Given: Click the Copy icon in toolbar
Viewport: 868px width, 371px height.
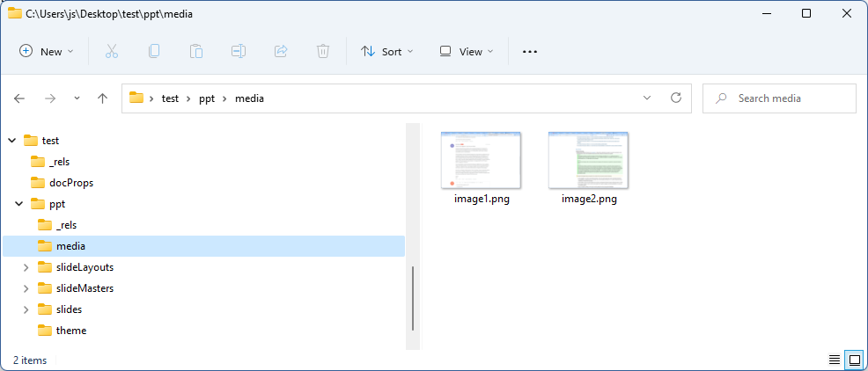Looking at the screenshot, I should tap(154, 51).
